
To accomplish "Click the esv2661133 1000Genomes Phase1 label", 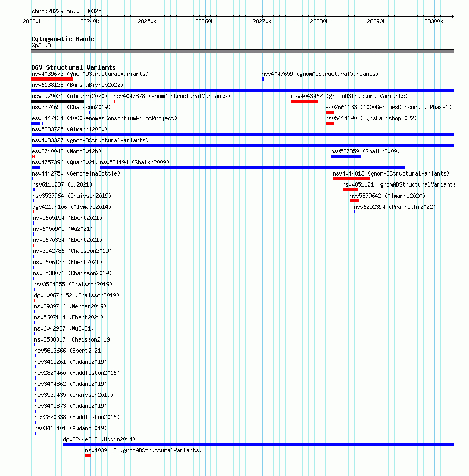I will coord(388,107).
